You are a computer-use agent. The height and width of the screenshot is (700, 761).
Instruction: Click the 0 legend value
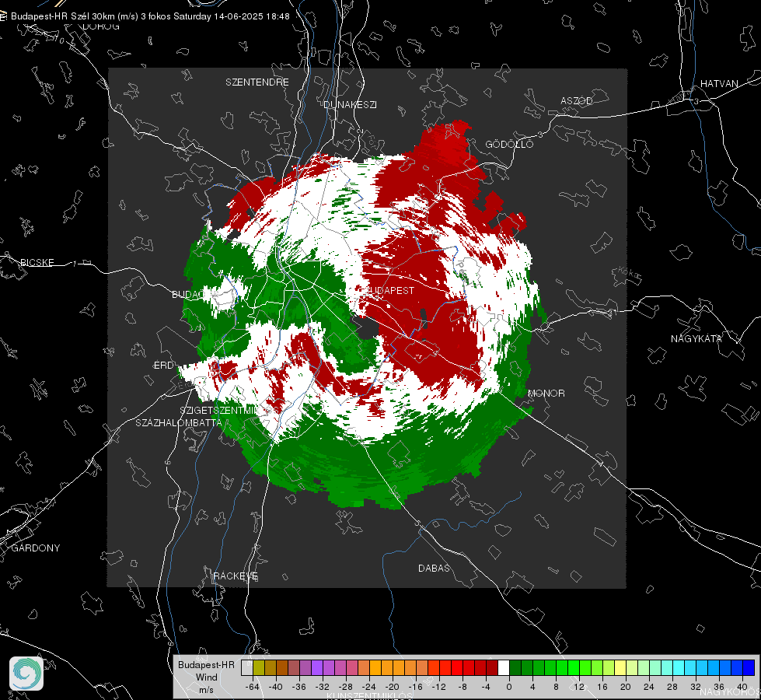[509, 687]
